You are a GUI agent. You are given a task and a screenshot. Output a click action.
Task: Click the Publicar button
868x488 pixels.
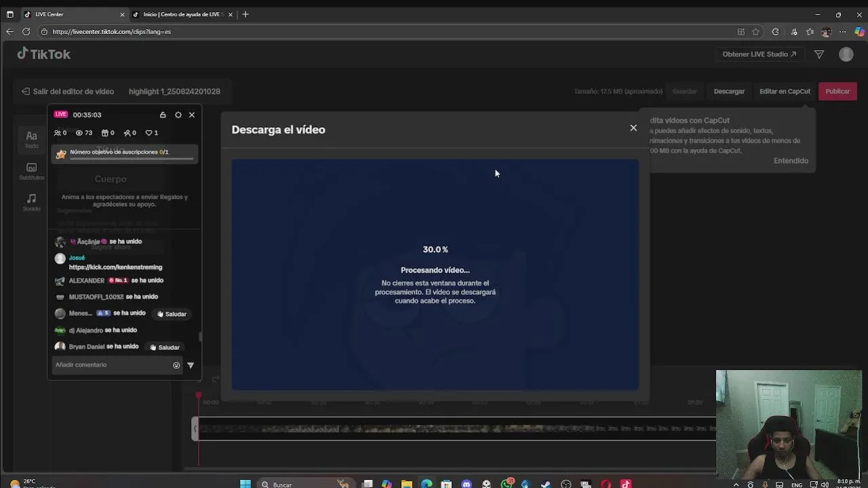837,91
